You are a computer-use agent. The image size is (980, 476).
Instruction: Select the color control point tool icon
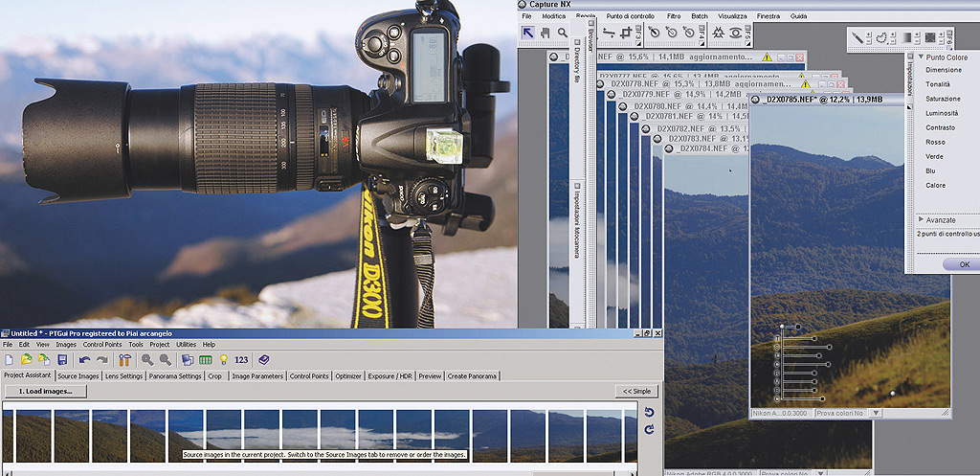(719, 34)
